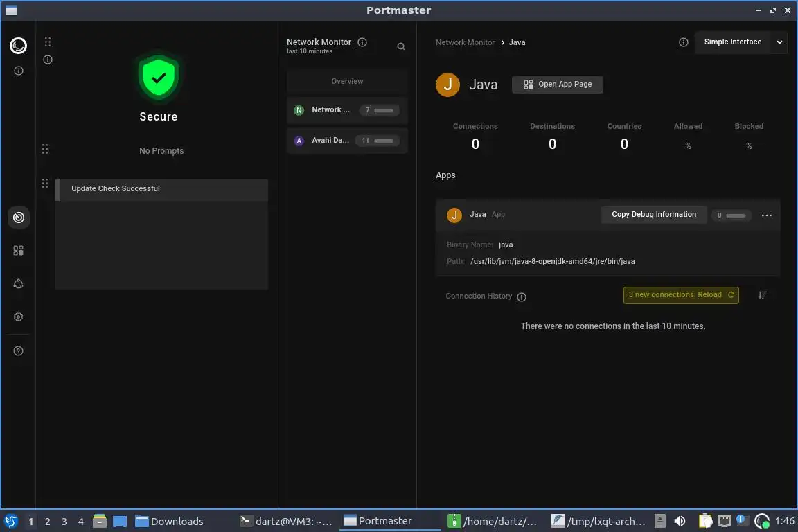
Task: Click the clipboard tray icon
Action: (x=705, y=522)
